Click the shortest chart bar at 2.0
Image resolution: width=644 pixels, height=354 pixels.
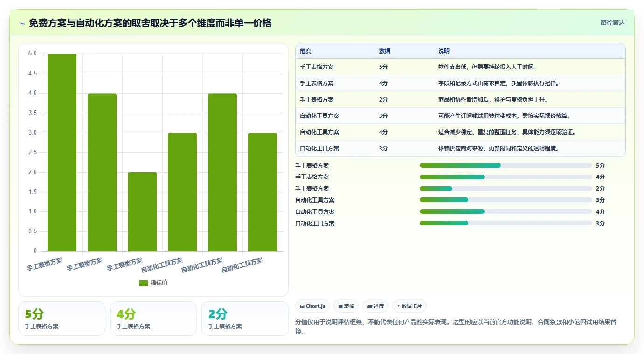click(x=142, y=212)
